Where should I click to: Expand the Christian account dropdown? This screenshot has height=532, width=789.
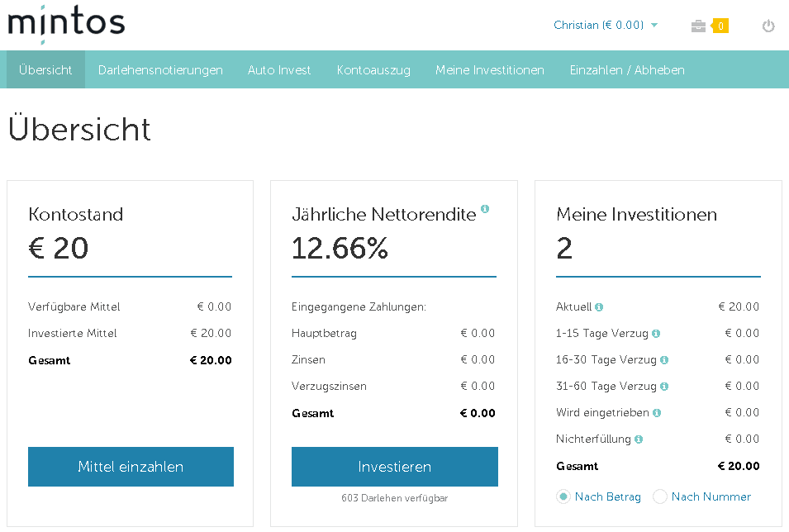pyautogui.click(x=606, y=25)
